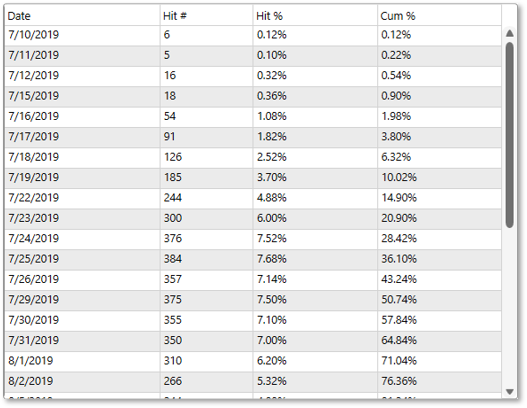Click the 8/2/2019 date cell
The image size is (527, 408).
[82, 381]
